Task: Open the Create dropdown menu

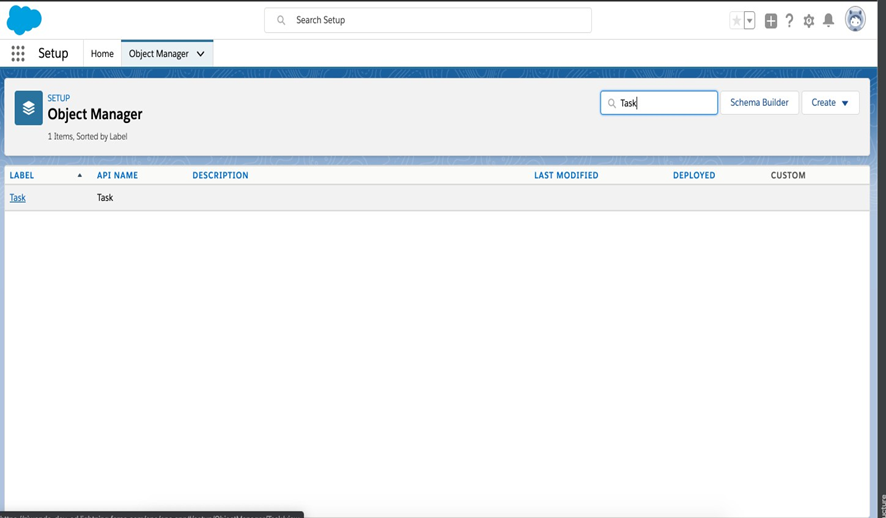Action: [x=830, y=103]
